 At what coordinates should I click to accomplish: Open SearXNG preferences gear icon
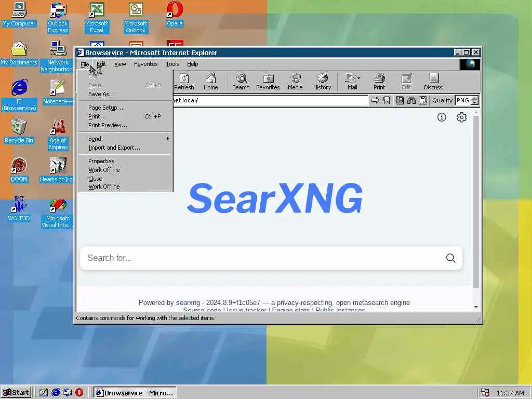click(x=461, y=117)
